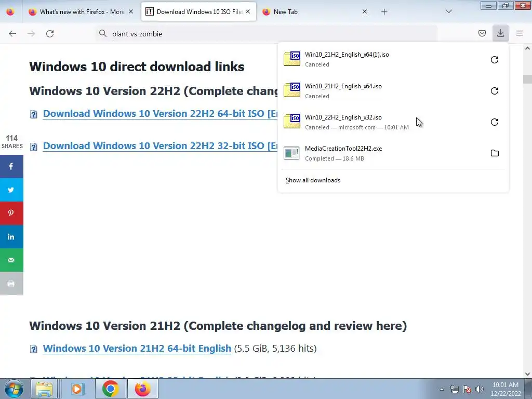
Task: Open Windows Explorer from the taskbar
Action: (x=44, y=389)
